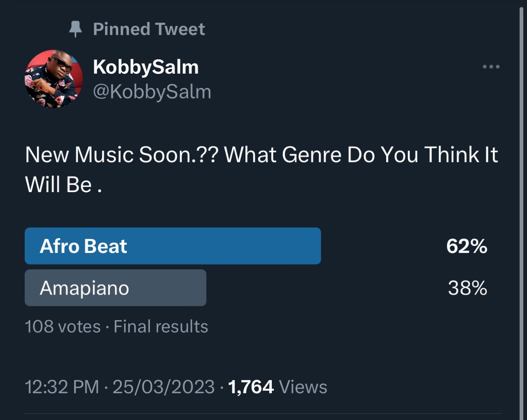Click the divider line below the timestamp
The width and height of the screenshot is (527, 420).
[263, 413]
